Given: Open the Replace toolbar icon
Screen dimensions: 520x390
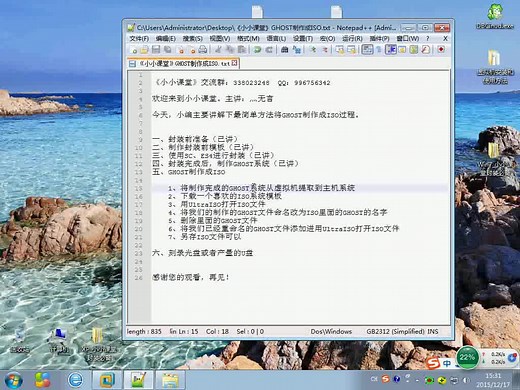Looking at the screenshot, I should coord(296,50).
